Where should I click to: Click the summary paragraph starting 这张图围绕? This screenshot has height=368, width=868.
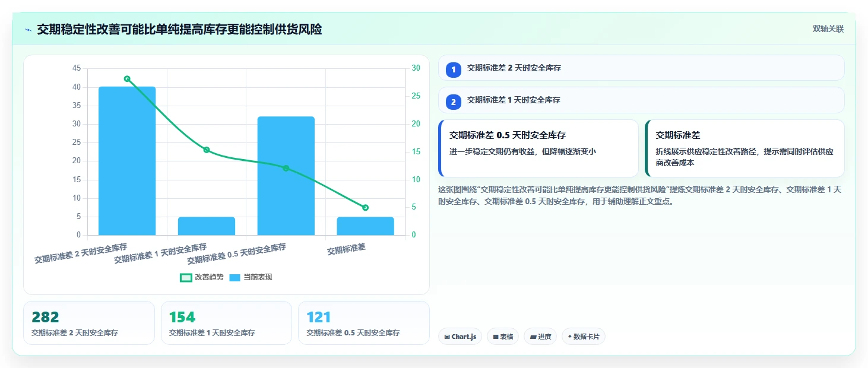[640, 195]
